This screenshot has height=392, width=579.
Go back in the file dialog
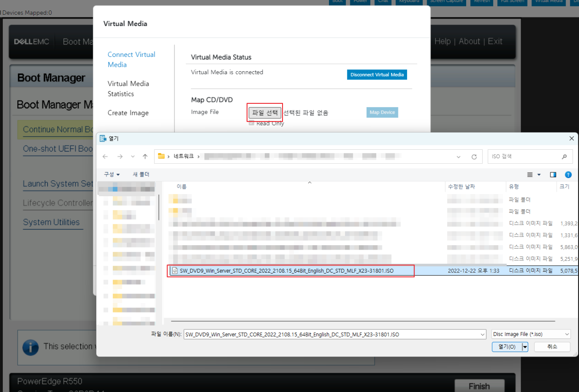pos(105,157)
